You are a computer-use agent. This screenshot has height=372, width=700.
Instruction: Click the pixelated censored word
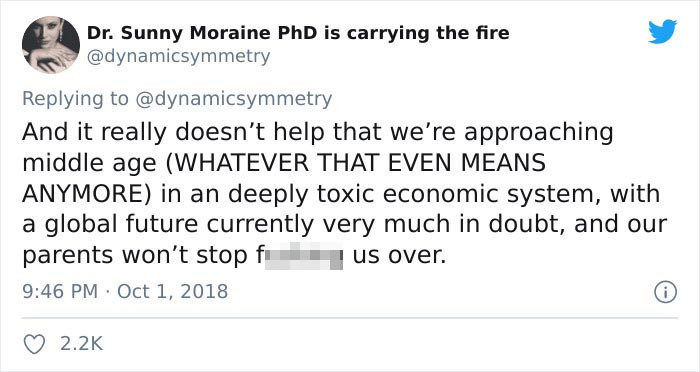pyautogui.click(x=304, y=256)
